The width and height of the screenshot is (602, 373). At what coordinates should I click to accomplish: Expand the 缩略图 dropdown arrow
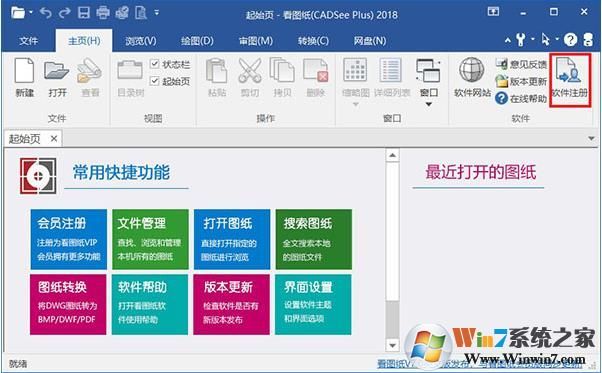(356, 105)
